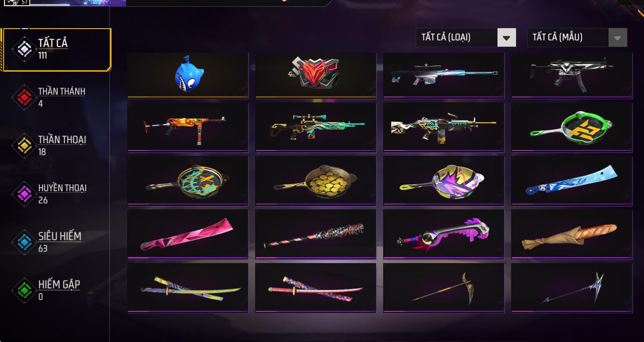
Task: Filter by Huyền Thoại rarity
Action: pos(56,194)
